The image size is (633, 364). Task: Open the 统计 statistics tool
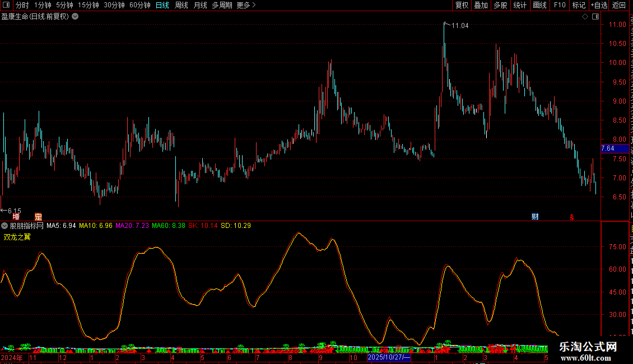pos(520,5)
